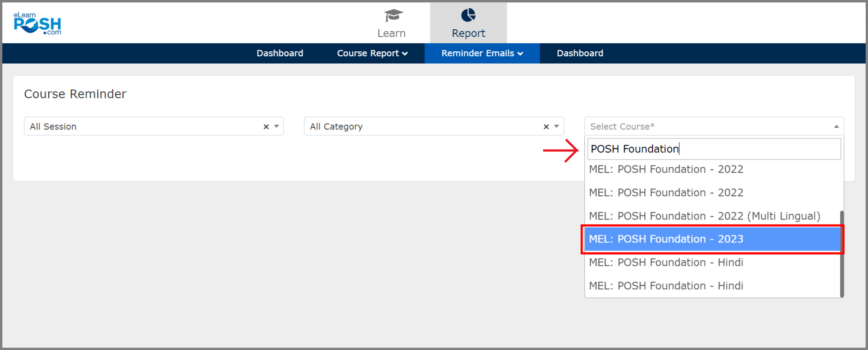This screenshot has height=350, width=868.
Task: Open Dashboard left of Course Report
Action: click(280, 53)
